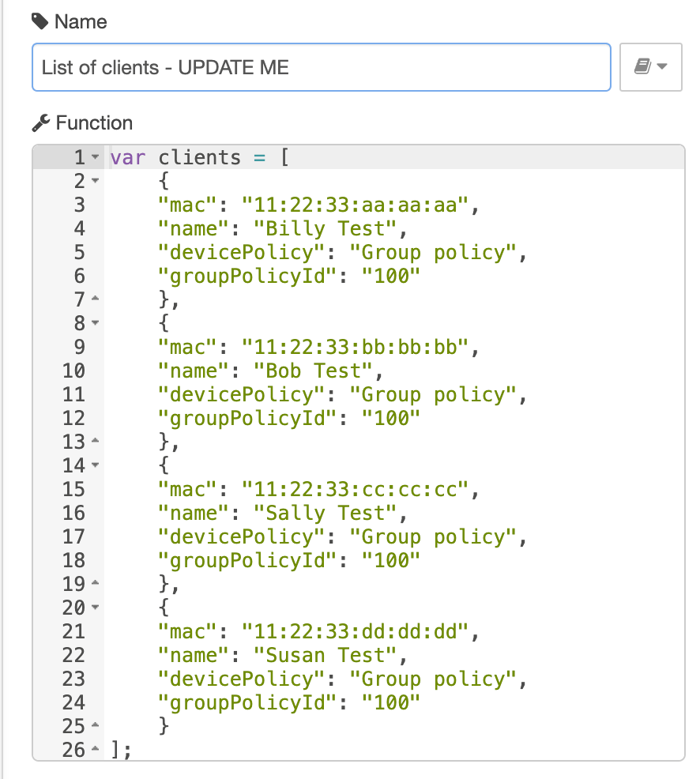Click line number 10 in the gutter
This screenshot has height=779, width=700.
(73, 371)
